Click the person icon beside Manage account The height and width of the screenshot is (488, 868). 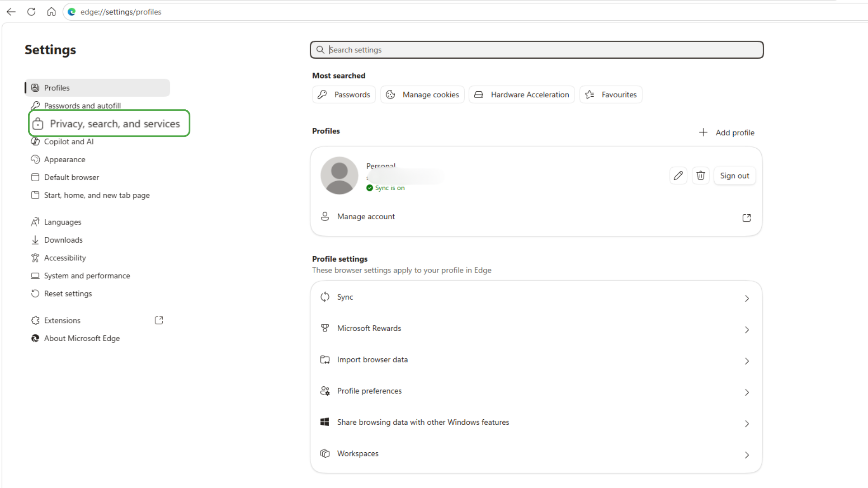[x=325, y=216]
